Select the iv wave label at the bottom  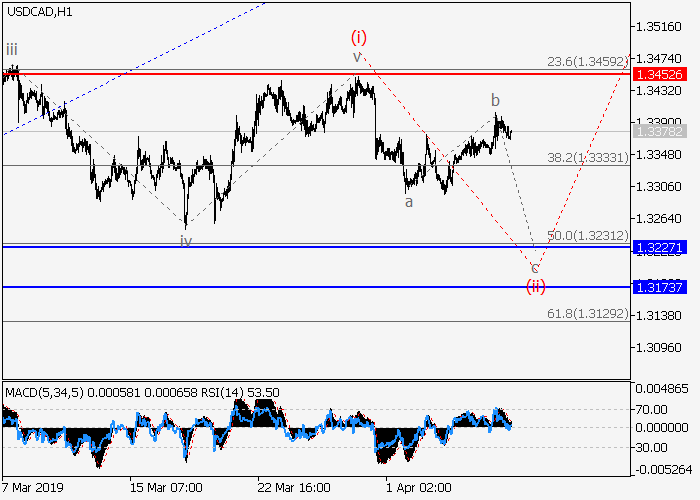(186, 241)
